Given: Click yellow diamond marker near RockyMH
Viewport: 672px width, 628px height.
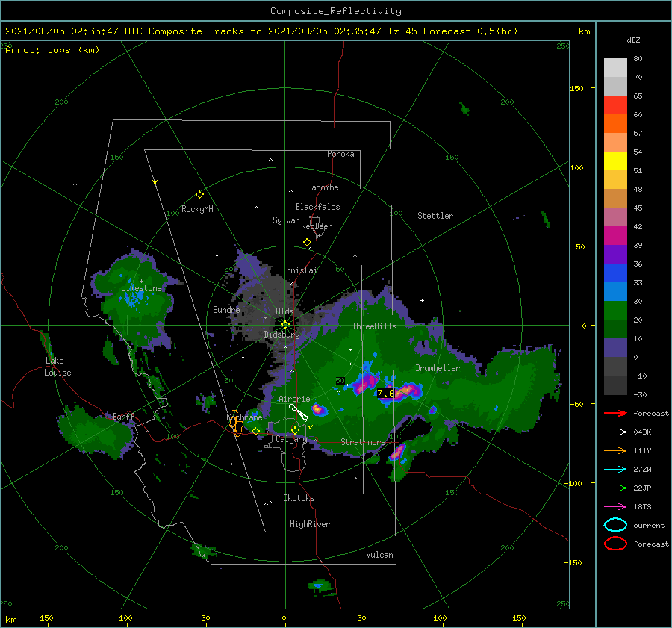Looking at the screenshot, I should click(199, 195).
